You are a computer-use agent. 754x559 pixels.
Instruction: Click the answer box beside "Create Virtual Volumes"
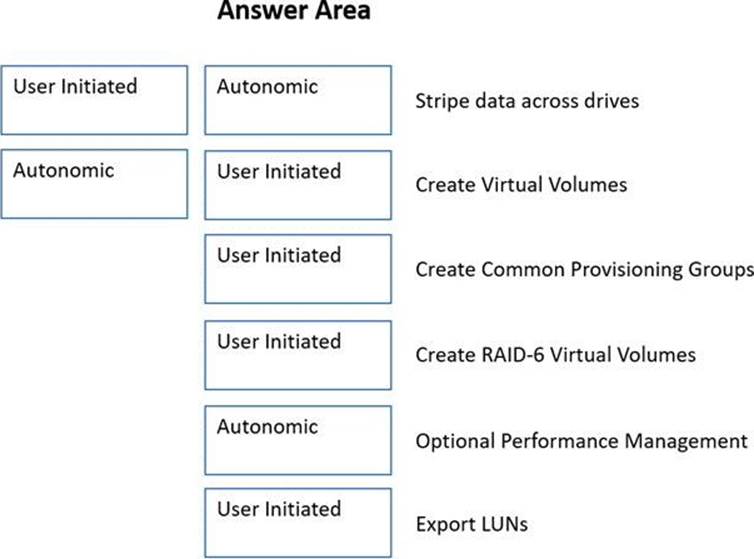tap(298, 185)
